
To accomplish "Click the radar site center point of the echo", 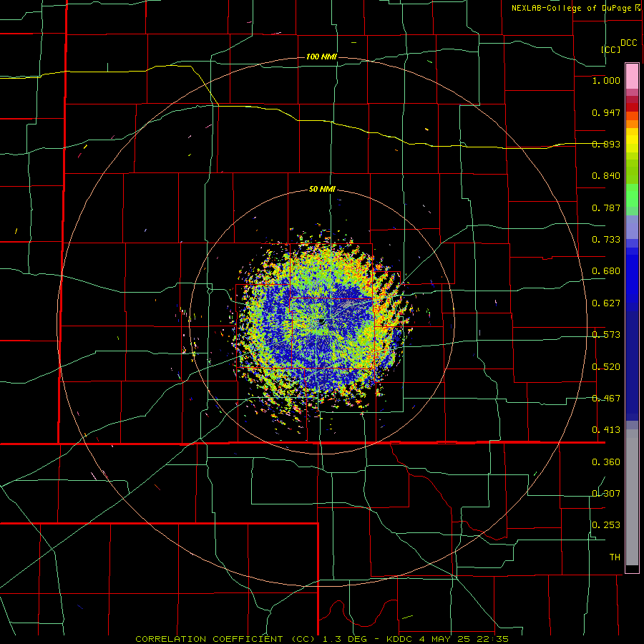I will pos(321,321).
